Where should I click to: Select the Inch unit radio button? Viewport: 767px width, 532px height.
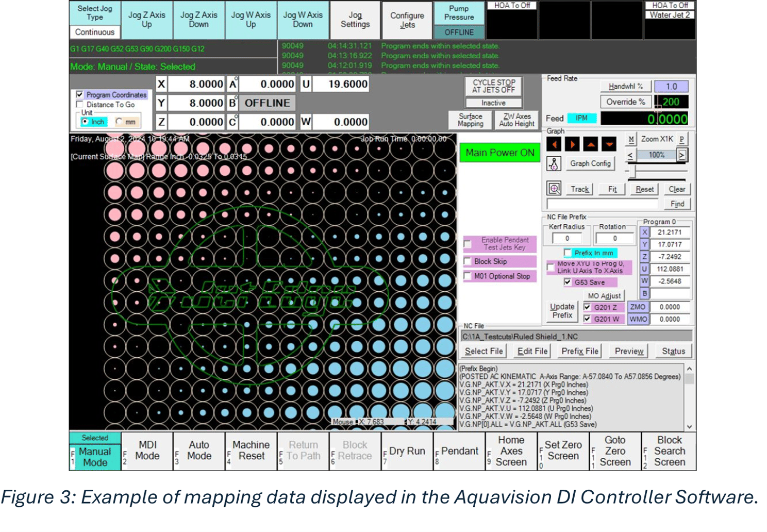pyautogui.click(x=85, y=122)
